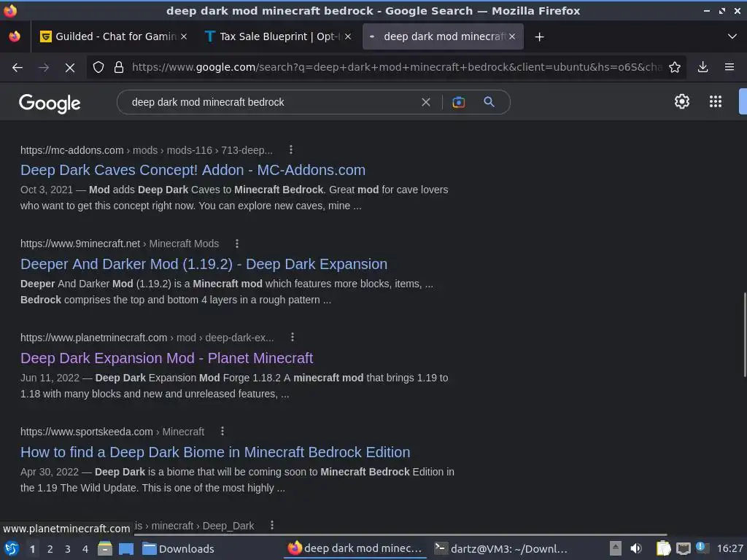Screen dimensions: 747x560
Task: Open a new browser tab
Action: pyautogui.click(x=539, y=36)
